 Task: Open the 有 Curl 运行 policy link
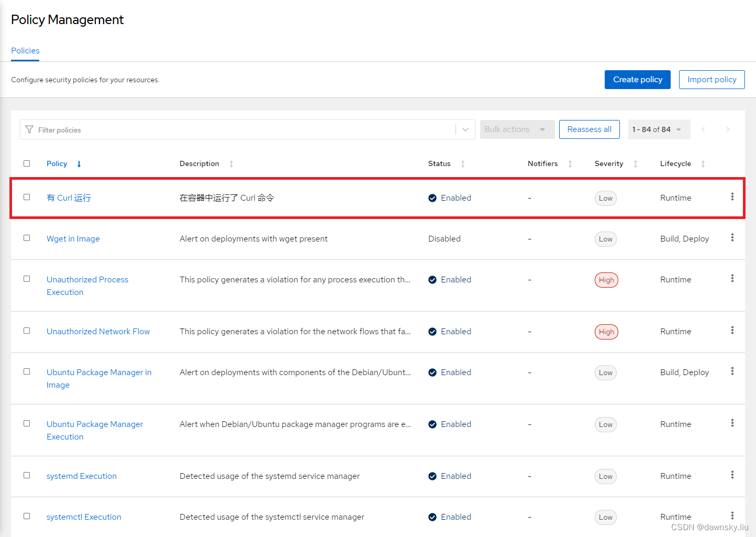click(x=69, y=198)
